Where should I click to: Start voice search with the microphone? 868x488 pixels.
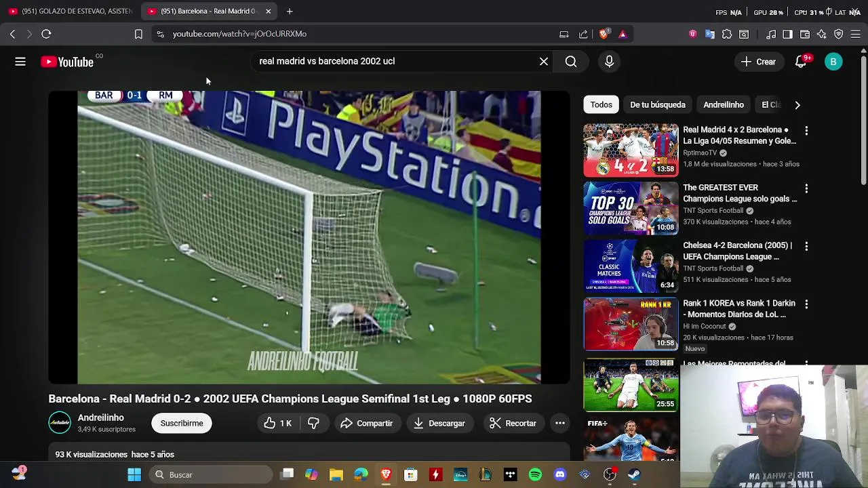click(609, 62)
